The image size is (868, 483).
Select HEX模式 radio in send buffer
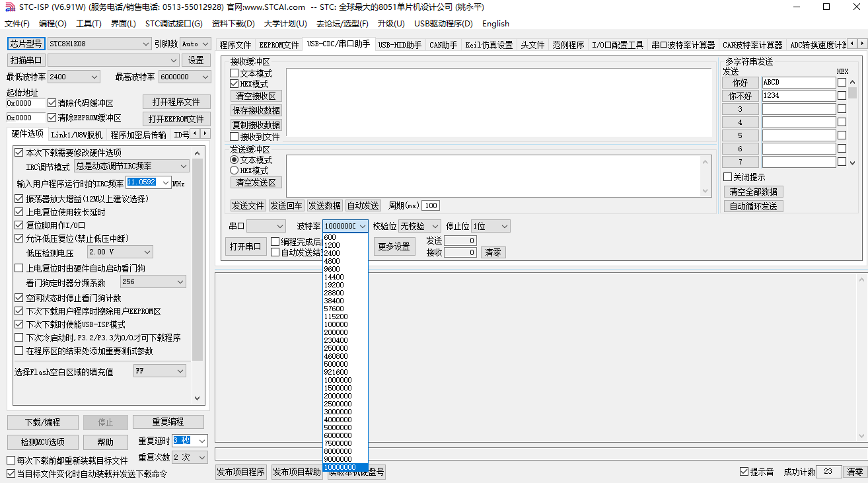pos(235,170)
